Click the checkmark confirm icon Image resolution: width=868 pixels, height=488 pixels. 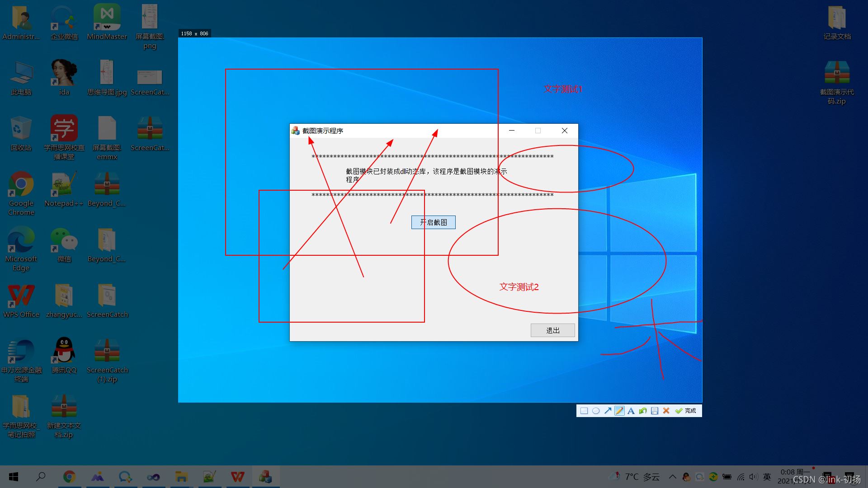679,411
